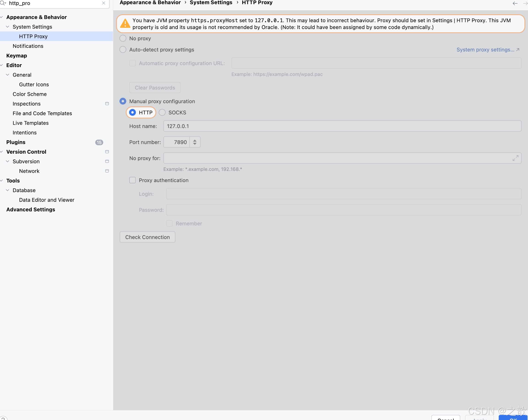Expand the No proxy for field
This screenshot has height=420, width=528.
tap(515, 158)
